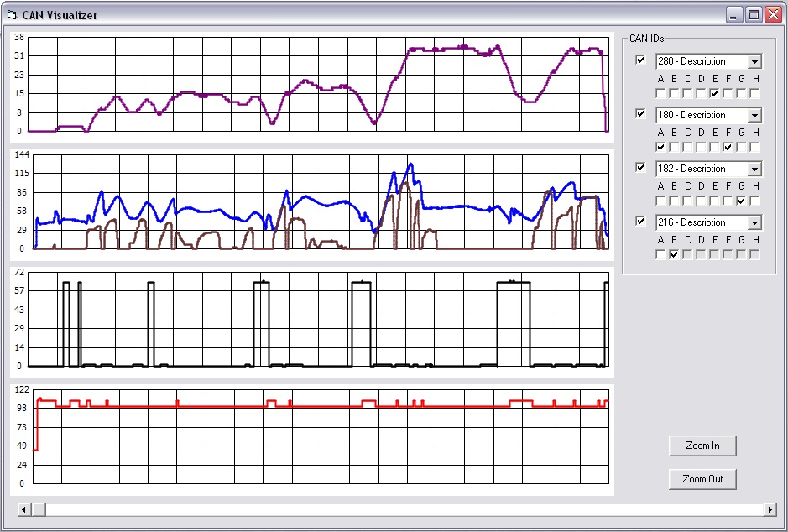Screen dimensions: 788x532
Task: Check byte A under 280 - Description
Action: click(660, 93)
